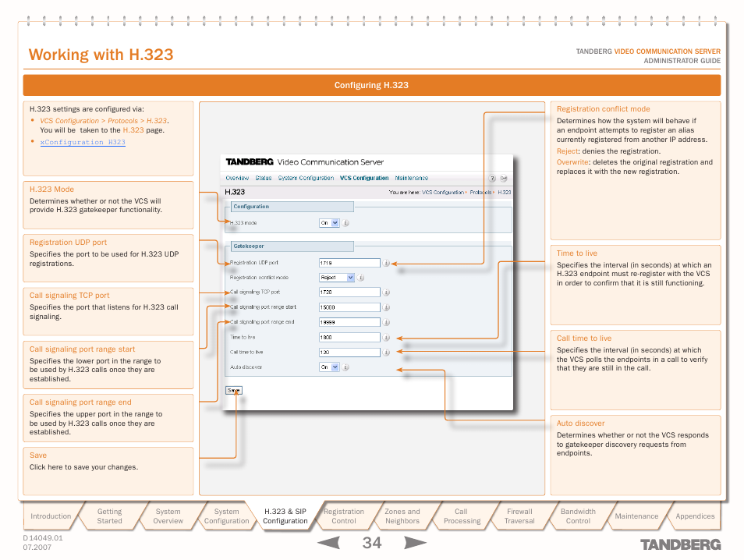Click into Call signaling TCP port field
This screenshot has width=744, height=560.
point(349,292)
